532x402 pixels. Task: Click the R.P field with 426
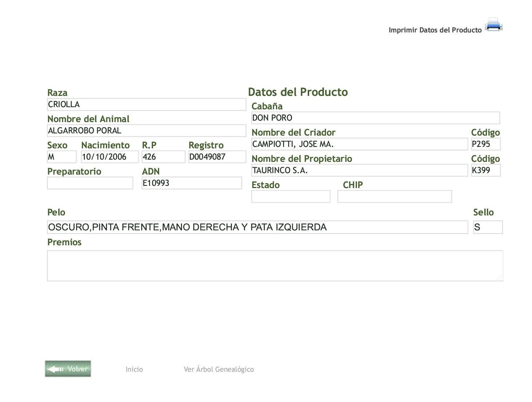pos(163,157)
